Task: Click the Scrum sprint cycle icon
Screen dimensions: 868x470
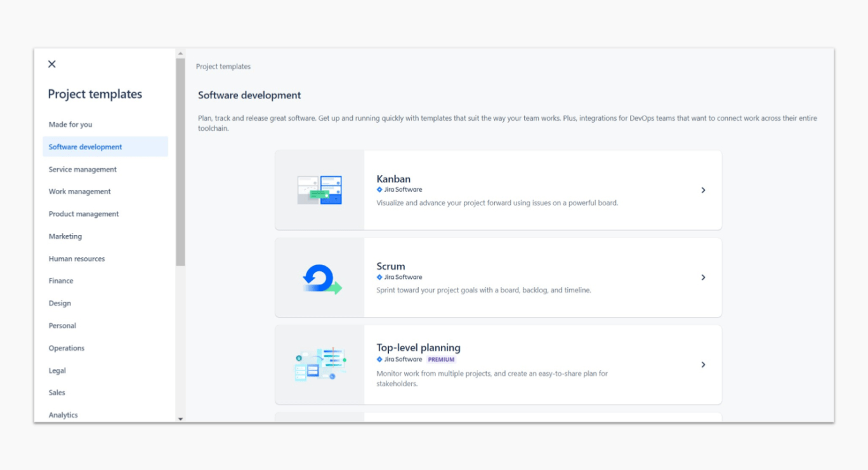Action: point(322,278)
